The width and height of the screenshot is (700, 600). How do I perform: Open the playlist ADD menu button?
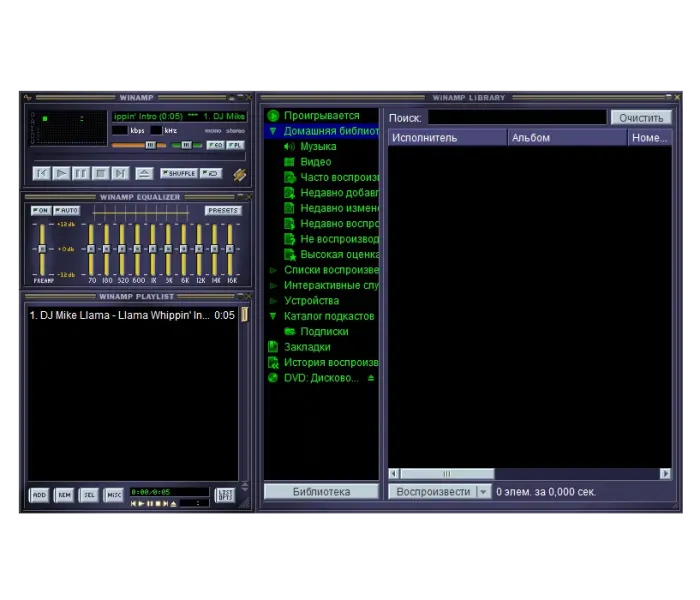coord(39,495)
